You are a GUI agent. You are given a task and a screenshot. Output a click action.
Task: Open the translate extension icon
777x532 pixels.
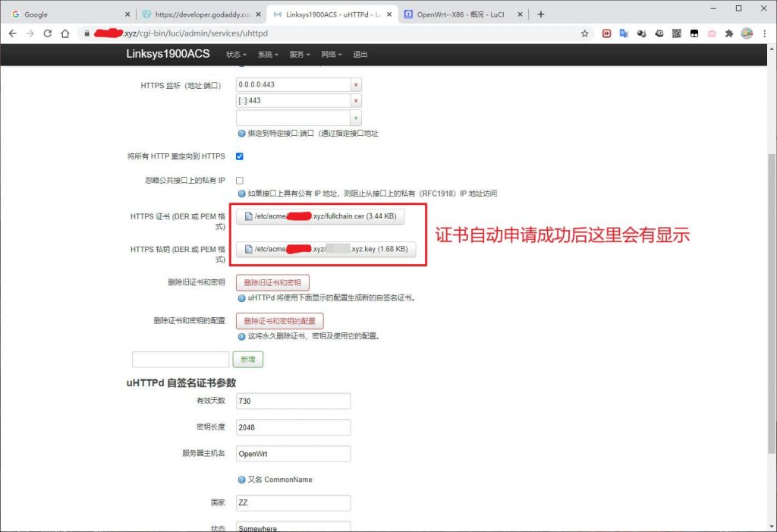(x=624, y=33)
